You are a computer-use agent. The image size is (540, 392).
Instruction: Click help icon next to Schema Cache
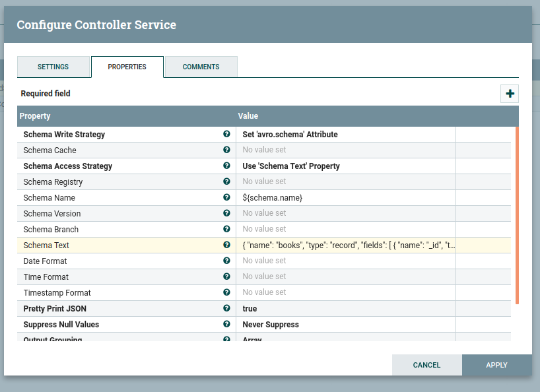point(226,150)
